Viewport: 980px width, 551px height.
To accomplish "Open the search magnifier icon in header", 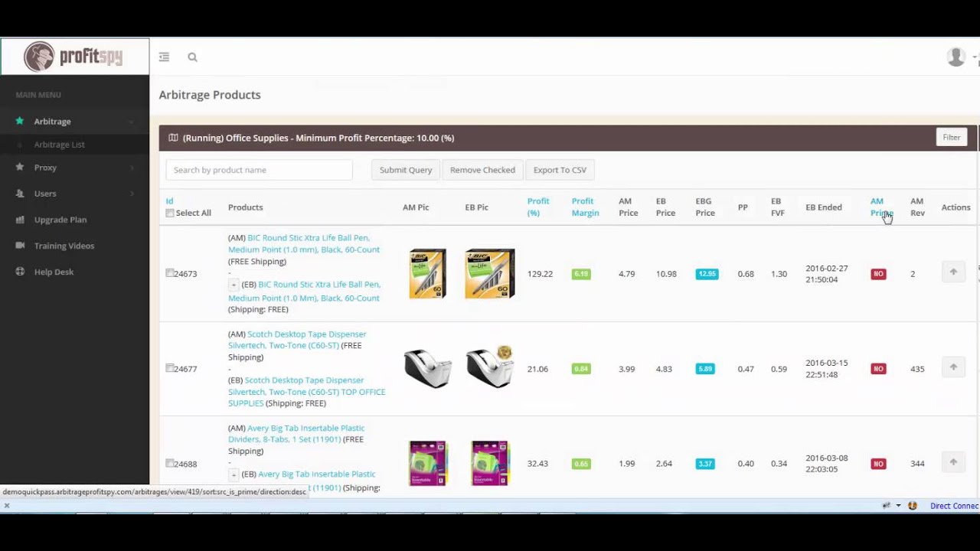I will point(192,57).
